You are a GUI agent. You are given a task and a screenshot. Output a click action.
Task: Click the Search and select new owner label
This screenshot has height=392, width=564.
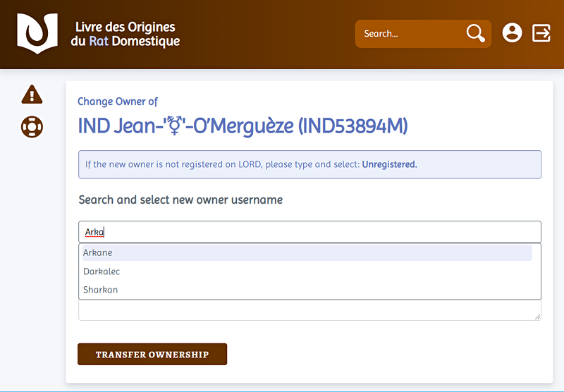pos(180,200)
